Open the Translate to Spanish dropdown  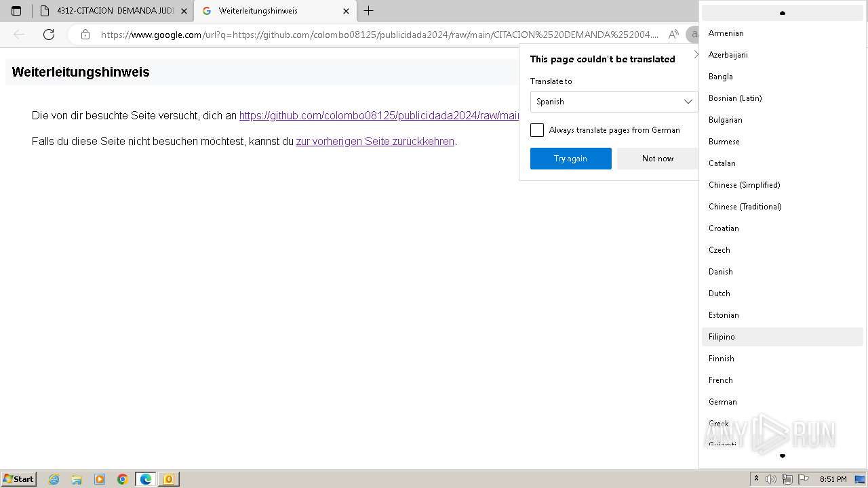[x=614, y=102]
